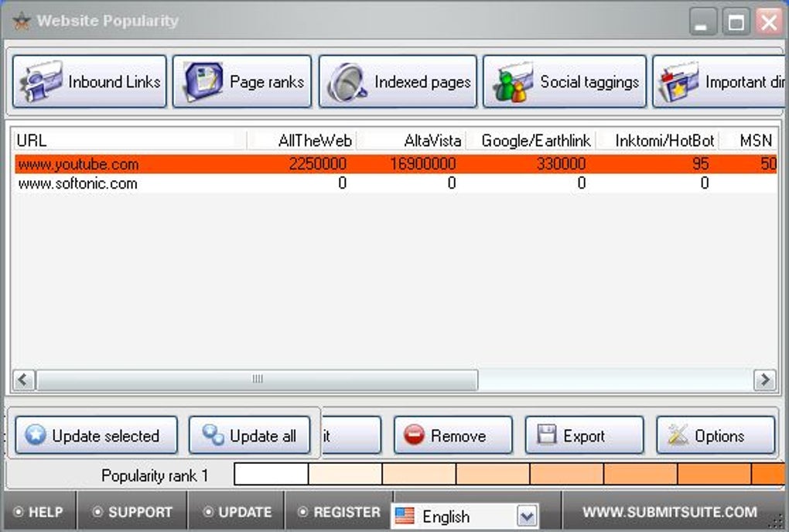Close the Website Popularity window
The image size is (789, 532).
[769, 22]
